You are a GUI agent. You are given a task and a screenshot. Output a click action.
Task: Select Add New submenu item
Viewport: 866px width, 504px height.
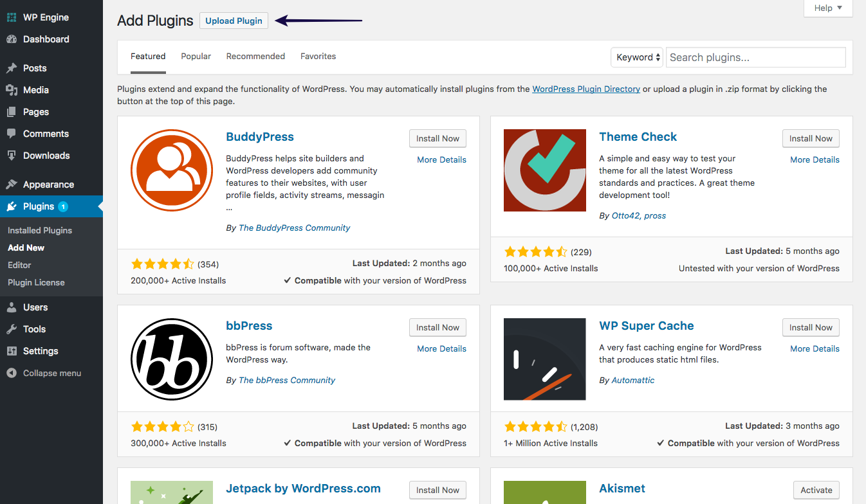(26, 248)
